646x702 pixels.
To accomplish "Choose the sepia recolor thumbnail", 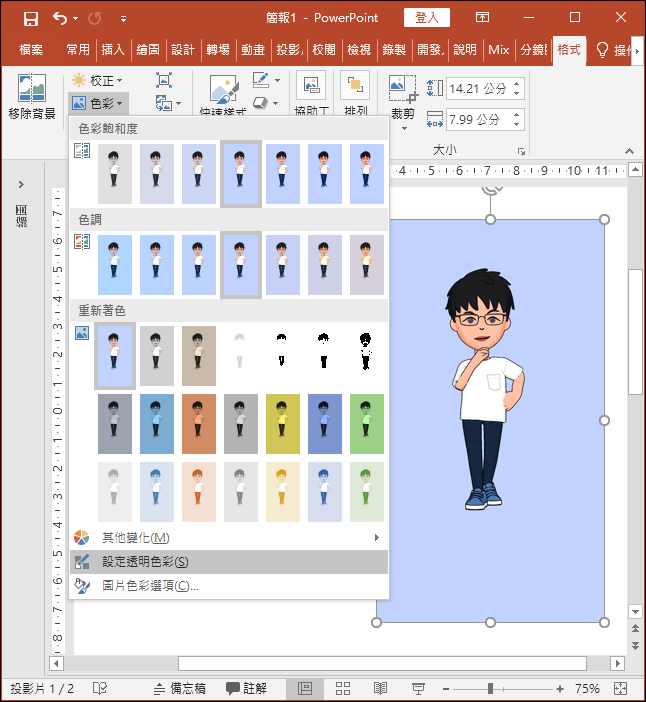I will (199, 356).
